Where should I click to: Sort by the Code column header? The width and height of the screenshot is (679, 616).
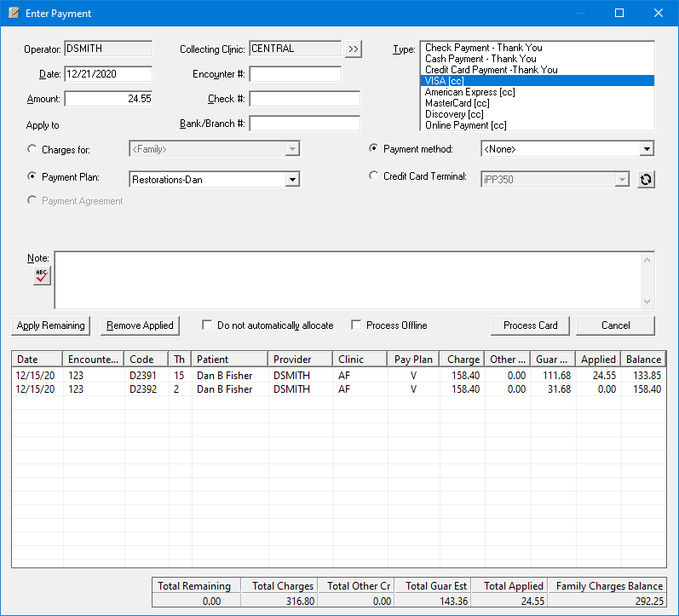(x=147, y=359)
